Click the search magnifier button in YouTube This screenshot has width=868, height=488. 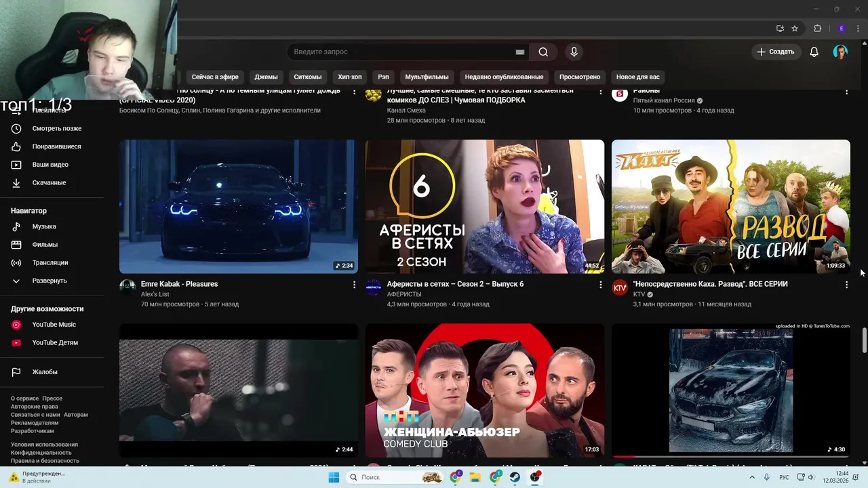(543, 52)
